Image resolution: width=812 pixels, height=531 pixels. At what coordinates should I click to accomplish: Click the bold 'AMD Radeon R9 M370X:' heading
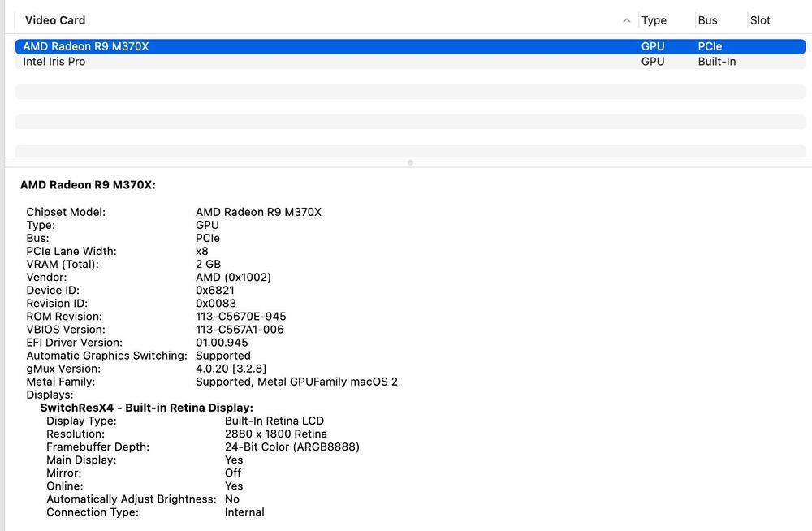(x=88, y=185)
